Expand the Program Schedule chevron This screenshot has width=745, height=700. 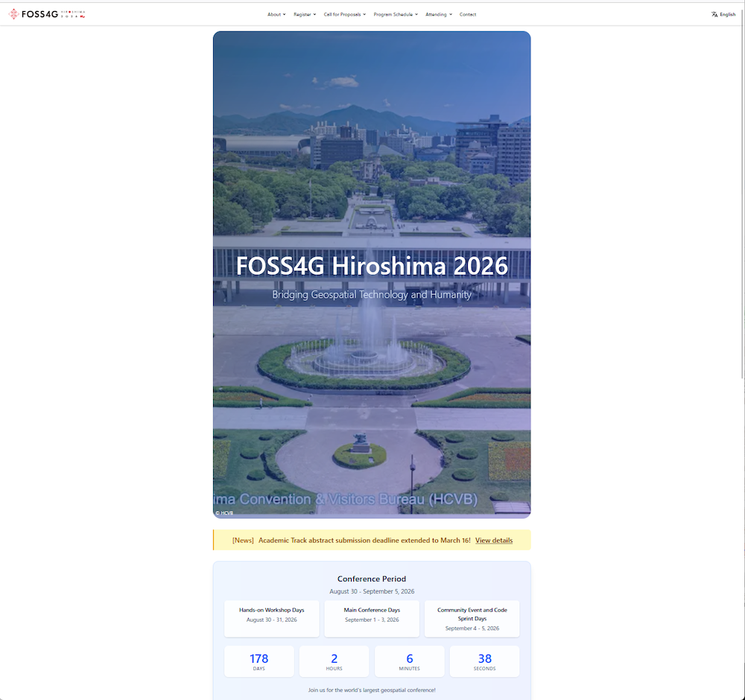(416, 15)
